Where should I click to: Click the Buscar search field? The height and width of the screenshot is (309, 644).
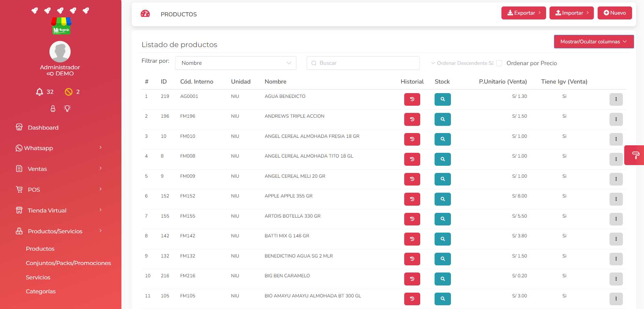pos(363,63)
